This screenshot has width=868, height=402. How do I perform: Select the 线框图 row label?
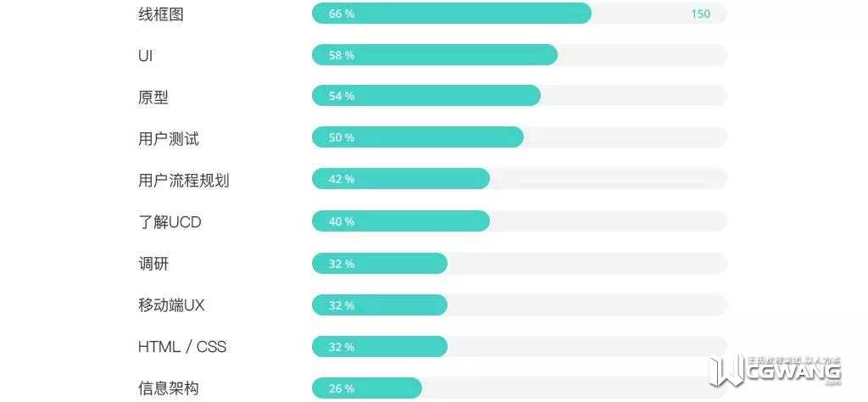tap(160, 14)
